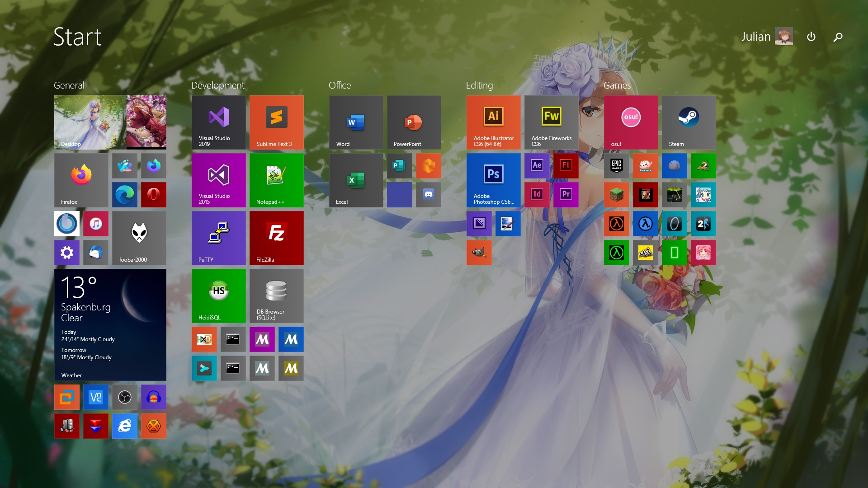Open Julian user account menu
The width and height of the screenshot is (868, 488).
(767, 37)
